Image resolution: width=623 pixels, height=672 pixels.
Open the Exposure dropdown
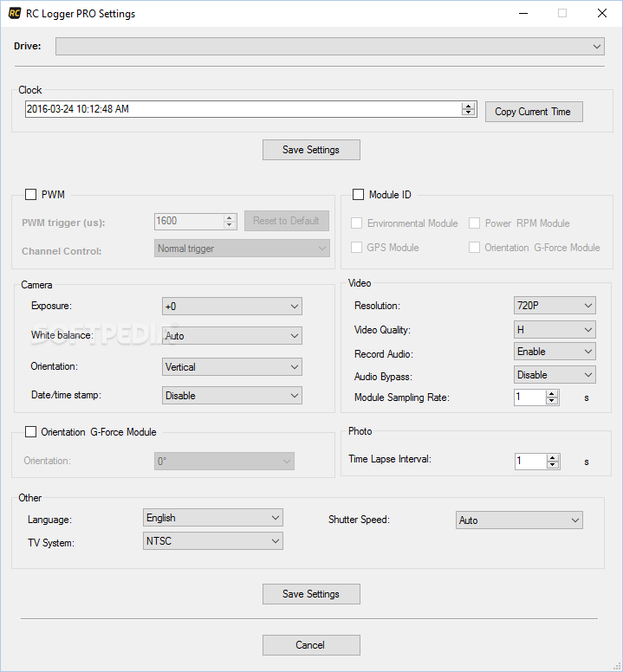point(232,306)
